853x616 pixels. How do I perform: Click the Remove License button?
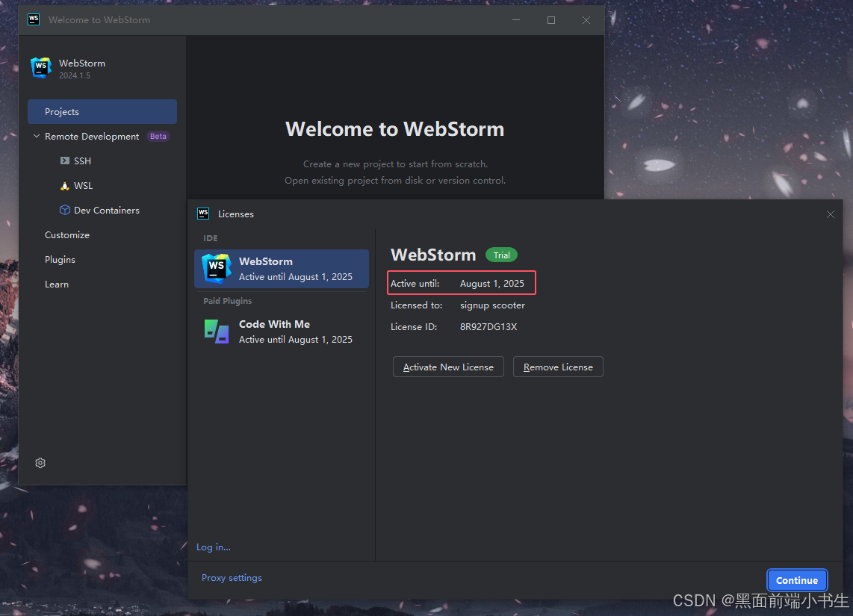[x=558, y=367]
